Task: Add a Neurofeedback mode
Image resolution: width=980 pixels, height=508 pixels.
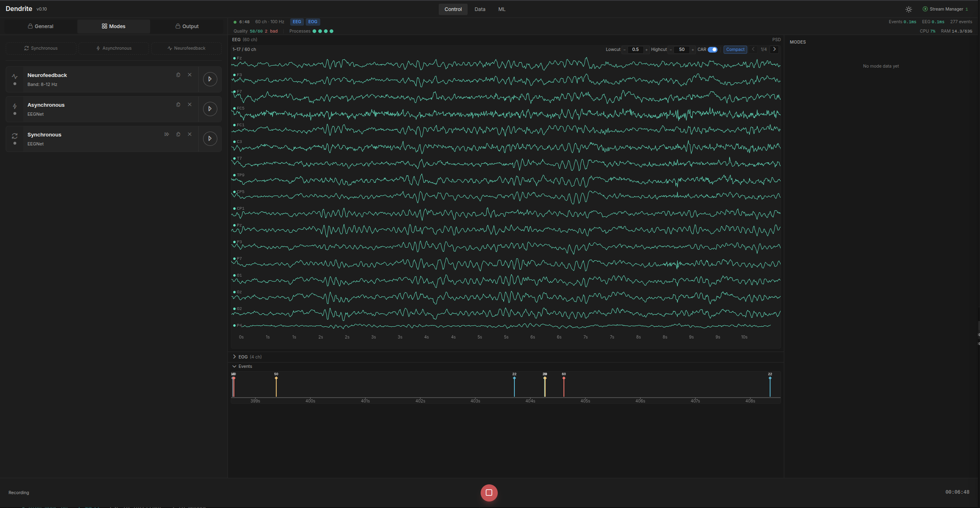Action: coord(186,48)
